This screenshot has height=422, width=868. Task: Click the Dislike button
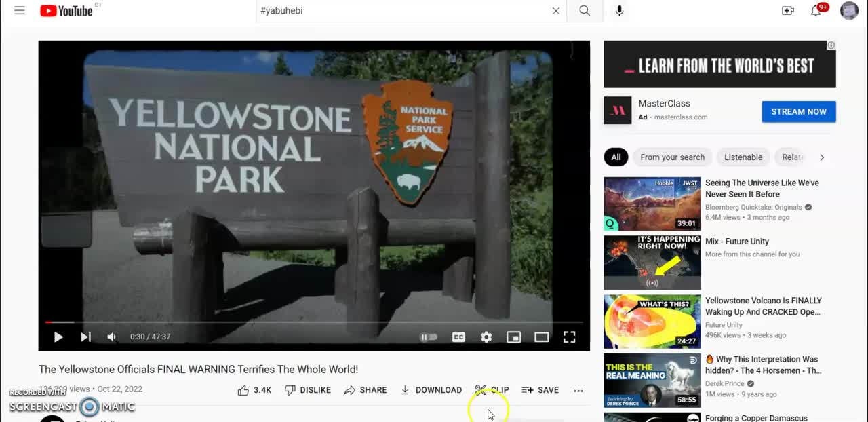pos(307,390)
